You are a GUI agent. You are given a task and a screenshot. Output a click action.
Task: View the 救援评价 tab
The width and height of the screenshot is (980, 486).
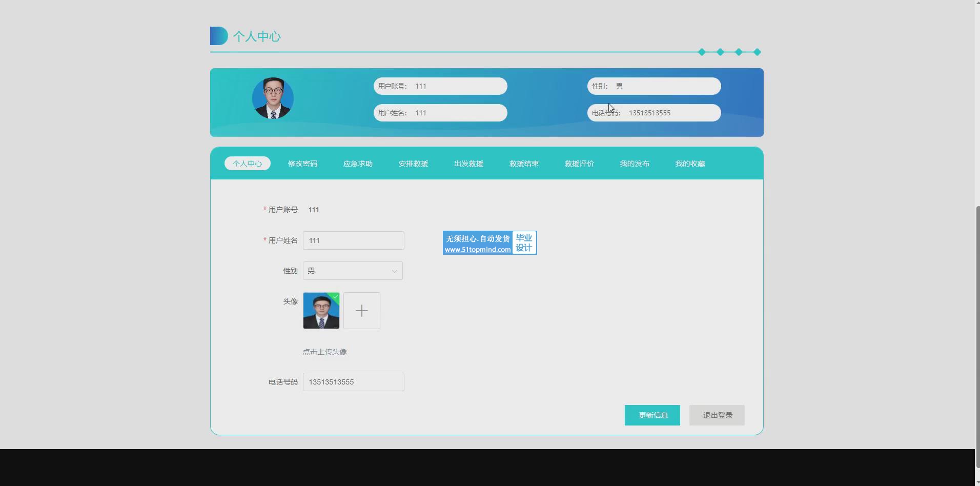point(579,164)
